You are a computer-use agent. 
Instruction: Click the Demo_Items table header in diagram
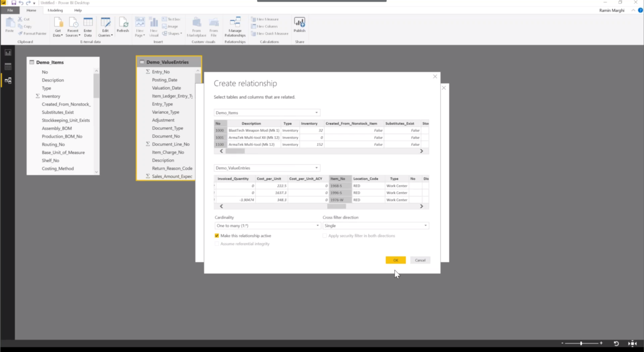pyautogui.click(x=63, y=62)
